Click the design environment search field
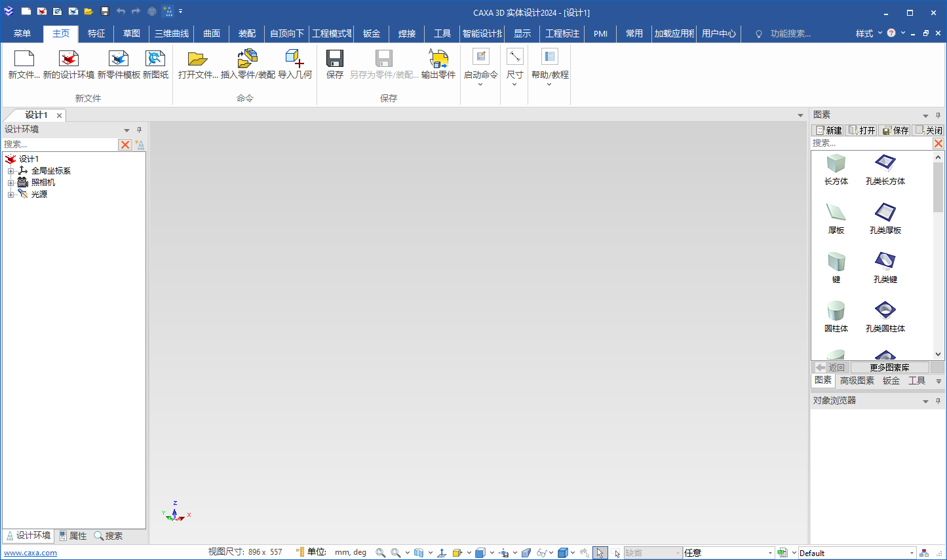The image size is (947, 560). [x=59, y=144]
